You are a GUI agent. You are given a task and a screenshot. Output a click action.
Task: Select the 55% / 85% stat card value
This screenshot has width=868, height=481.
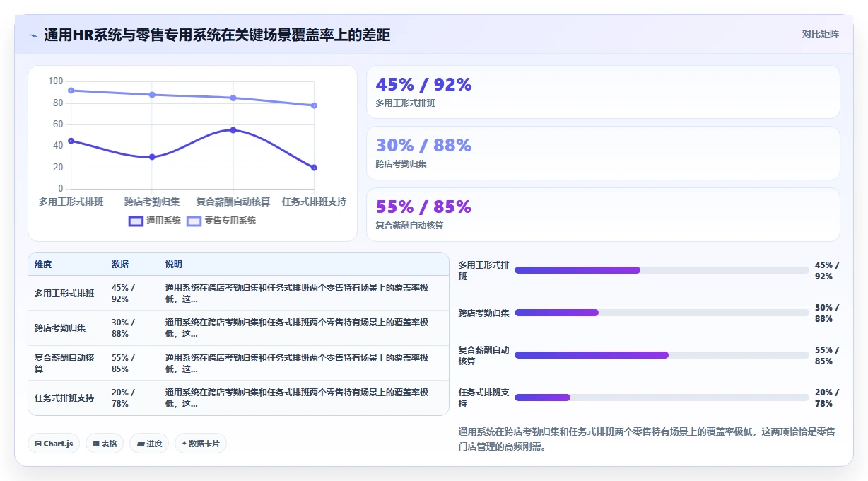tap(423, 207)
